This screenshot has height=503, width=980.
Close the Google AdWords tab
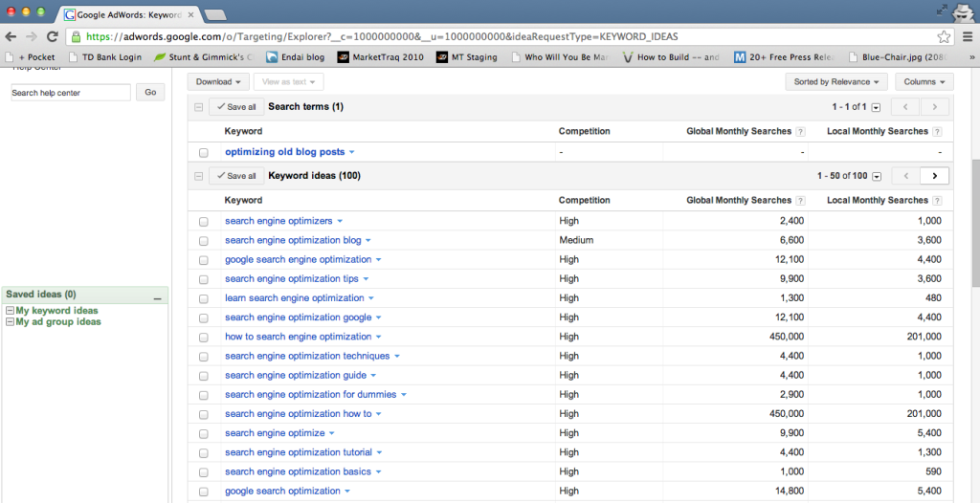point(191,14)
